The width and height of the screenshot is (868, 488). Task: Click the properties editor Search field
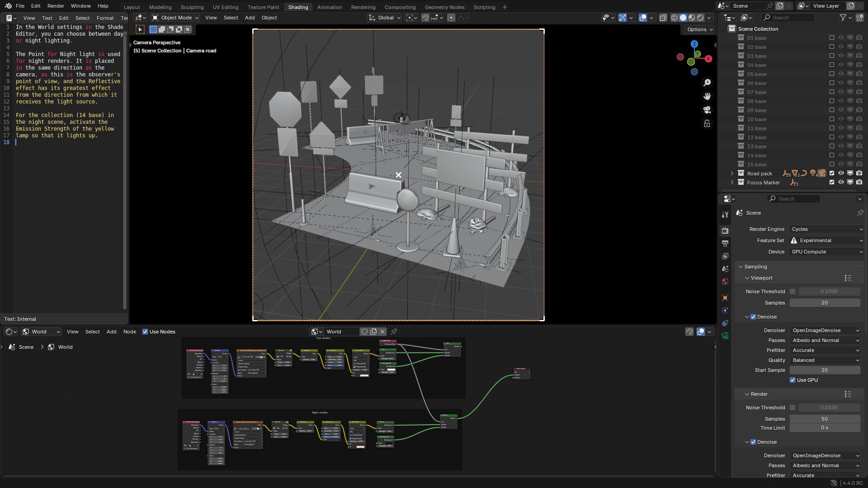click(x=794, y=199)
